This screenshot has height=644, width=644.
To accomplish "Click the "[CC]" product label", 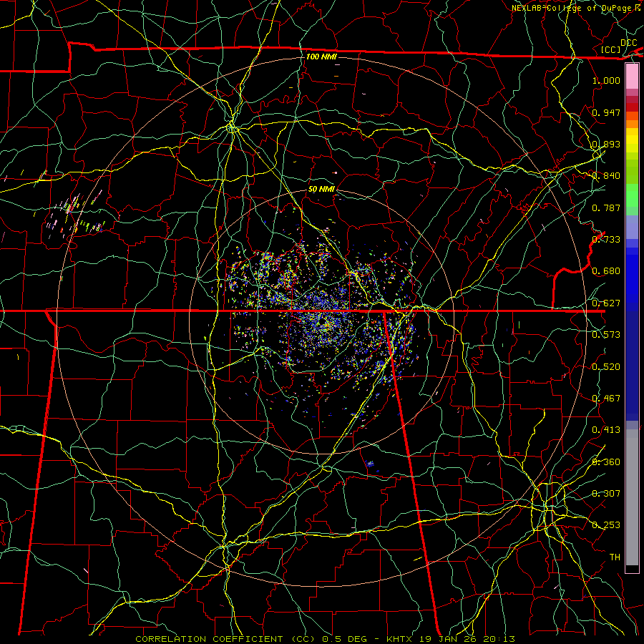I will [611, 49].
